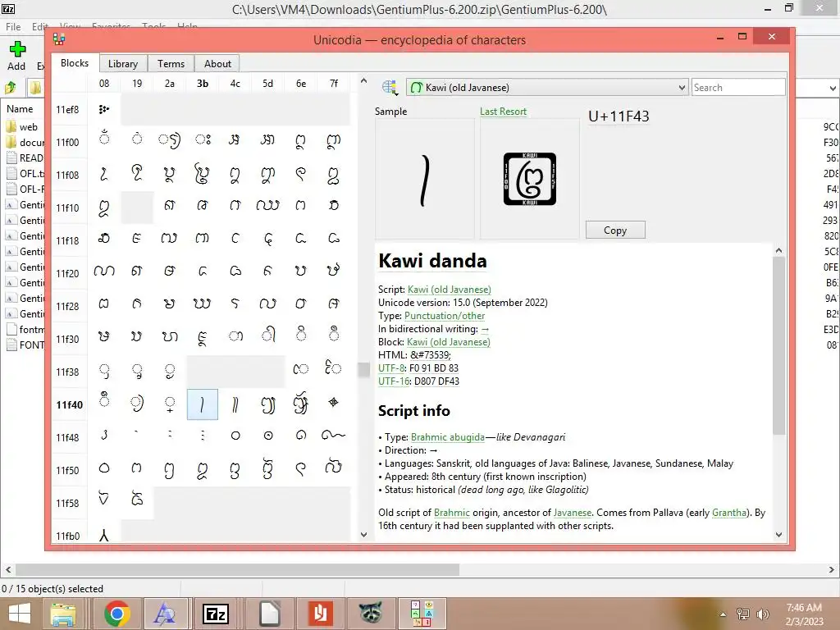The width and height of the screenshot is (840, 630).
Task: Click the Last Resort Kawi block glyph thumbnail
Action: (529, 179)
